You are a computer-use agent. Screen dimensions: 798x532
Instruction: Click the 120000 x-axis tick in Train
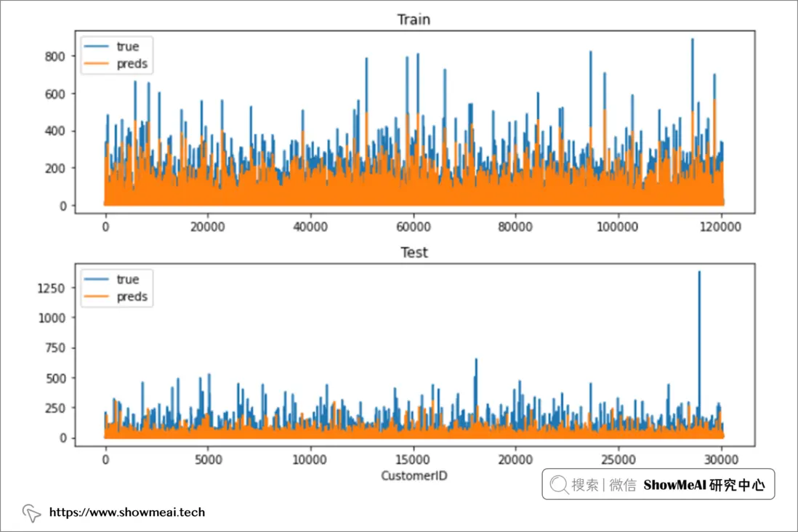pyautogui.click(x=721, y=227)
